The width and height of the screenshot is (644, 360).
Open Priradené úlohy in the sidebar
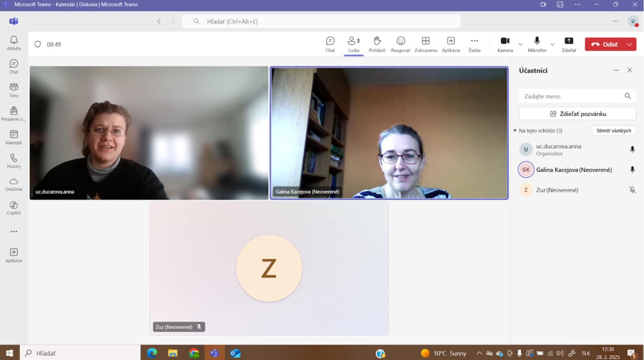pos(13,114)
